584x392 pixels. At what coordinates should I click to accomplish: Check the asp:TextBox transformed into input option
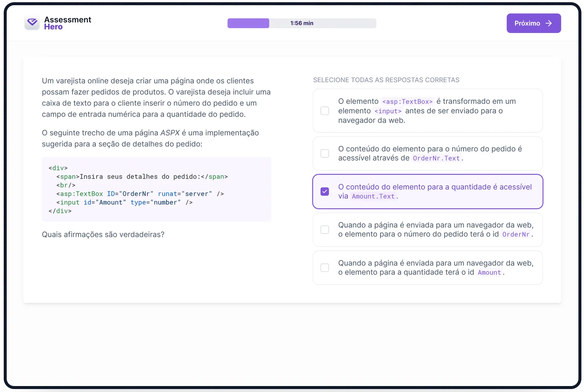(x=325, y=111)
